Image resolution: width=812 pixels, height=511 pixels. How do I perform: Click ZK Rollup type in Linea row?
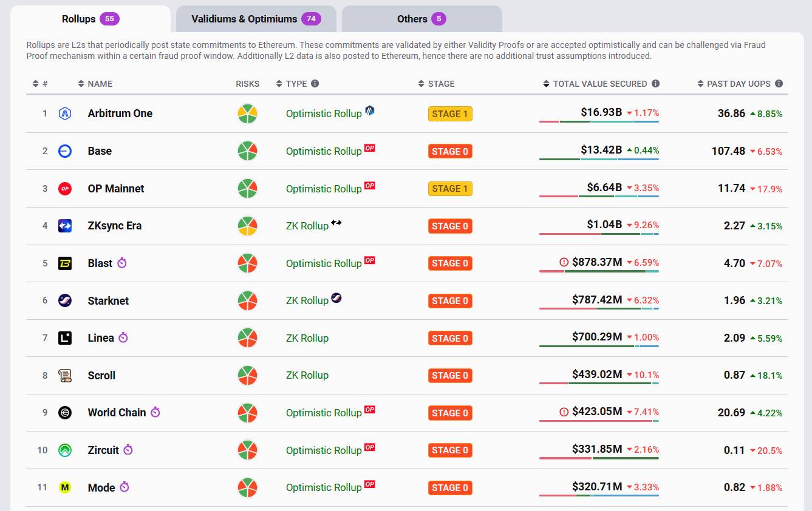pyautogui.click(x=307, y=338)
